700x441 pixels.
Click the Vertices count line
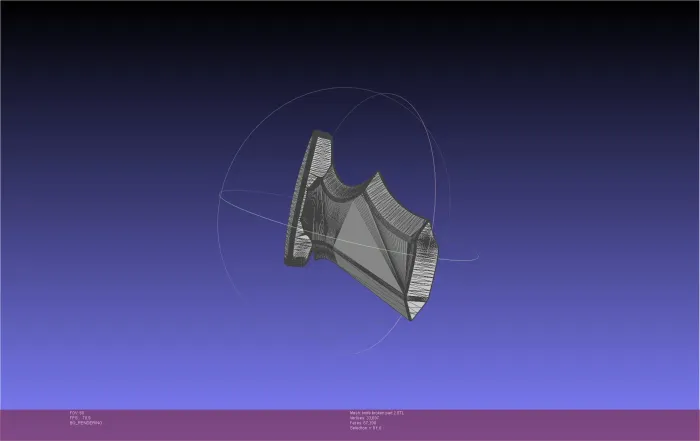click(x=364, y=418)
